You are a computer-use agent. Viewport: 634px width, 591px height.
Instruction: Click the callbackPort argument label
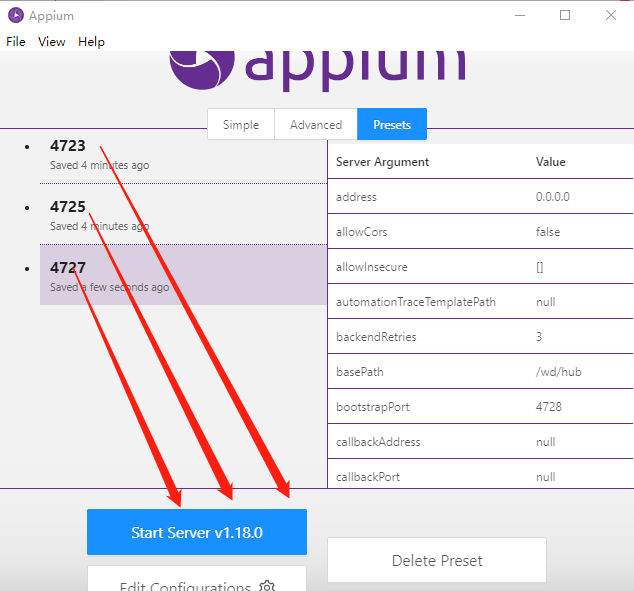coord(368,477)
